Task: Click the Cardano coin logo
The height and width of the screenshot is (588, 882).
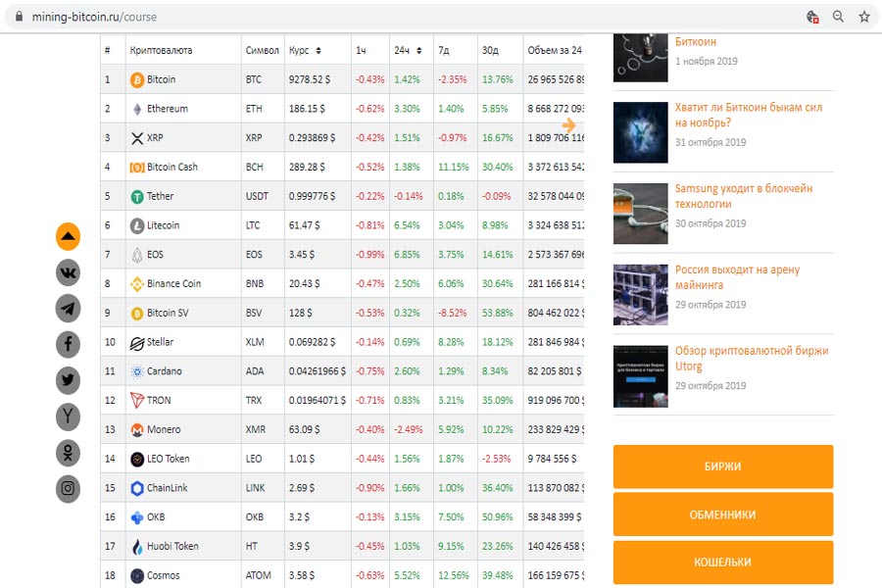Action: coord(137,371)
